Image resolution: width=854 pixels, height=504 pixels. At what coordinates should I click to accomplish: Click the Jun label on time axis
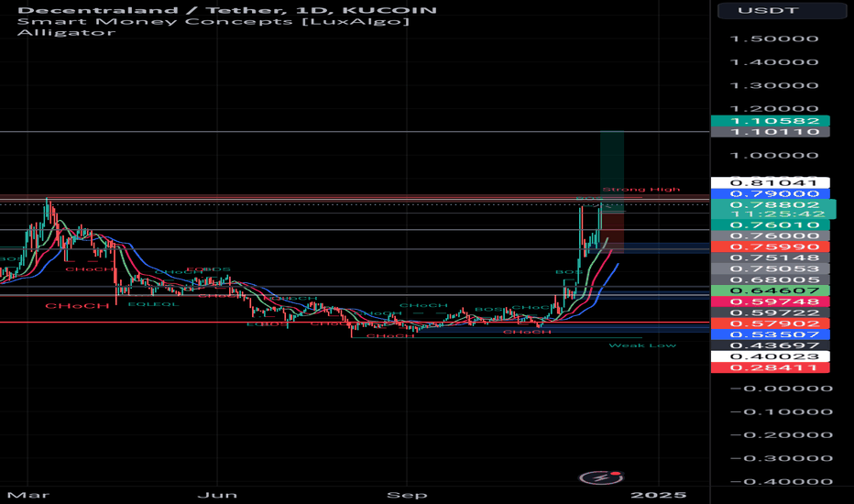point(217,495)
